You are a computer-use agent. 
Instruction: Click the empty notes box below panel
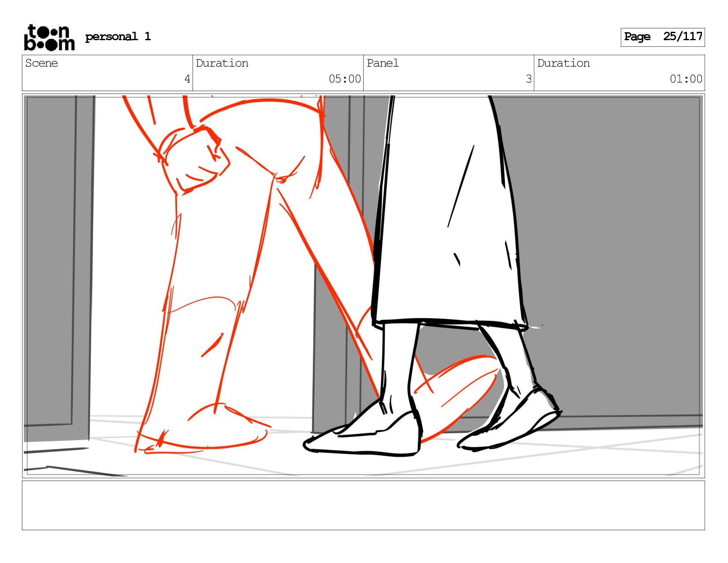click(x=363, y=505)
